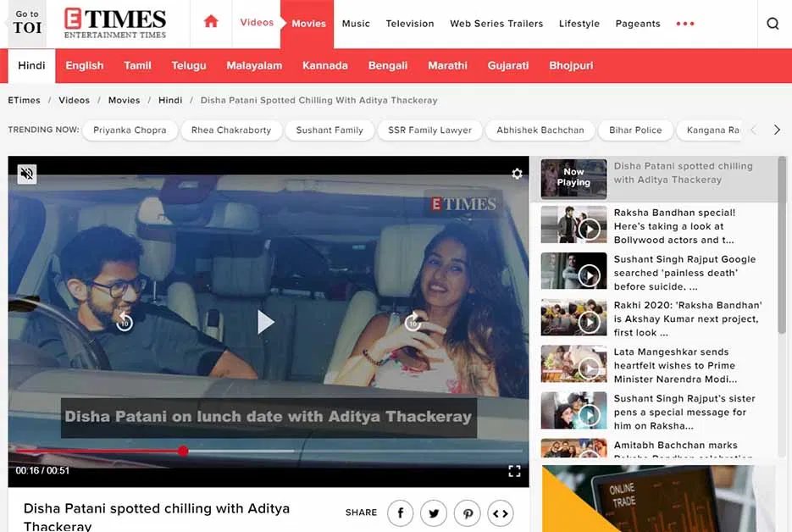792x532 pixels.
Task: Open Videos breadcrumb link
Action: (x=74, y=100)
